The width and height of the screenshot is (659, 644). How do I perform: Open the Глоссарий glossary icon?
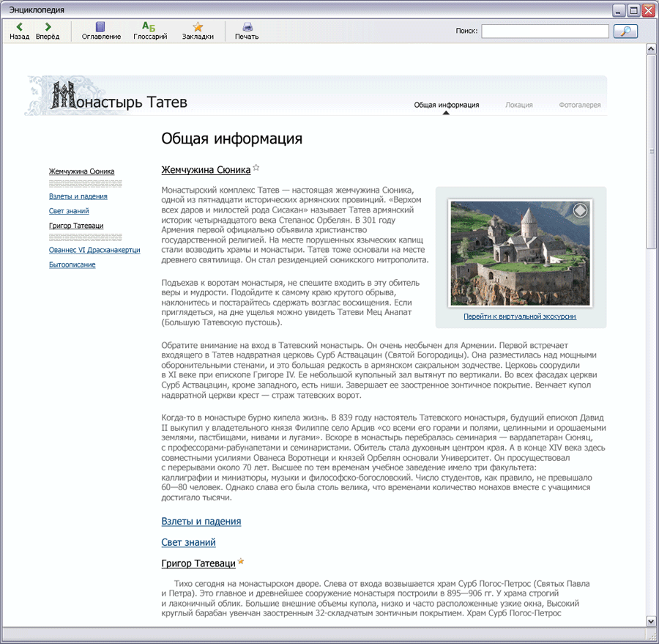point(149,27)
